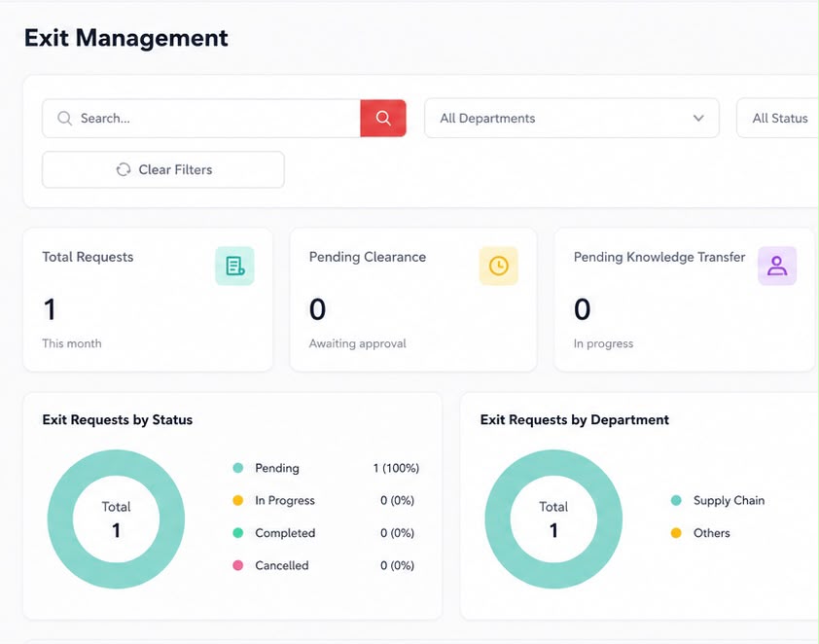Select the Completed legend label

[285, 533]
